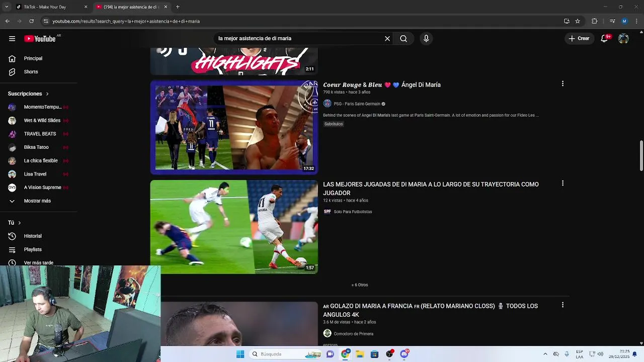Play the Coeur Rouge & Bleu video thumbnail
Image resolution: width=644 pixels, height=362 pixels.
tap(234, 127)
